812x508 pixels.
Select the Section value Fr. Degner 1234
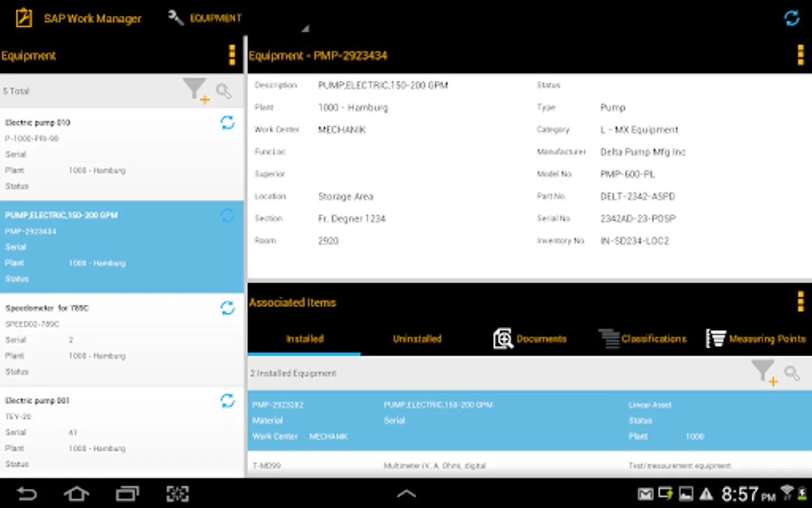[x=352, y=218]
